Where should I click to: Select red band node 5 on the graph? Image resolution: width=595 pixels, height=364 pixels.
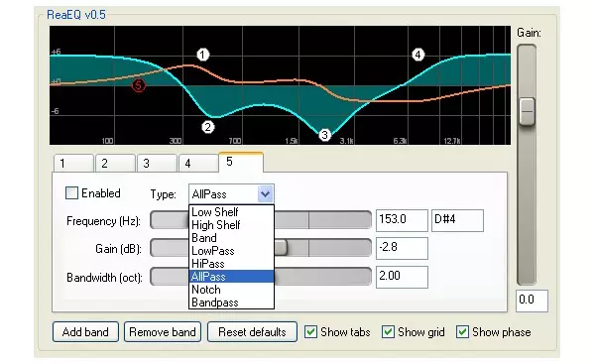[x=139, y=85]
